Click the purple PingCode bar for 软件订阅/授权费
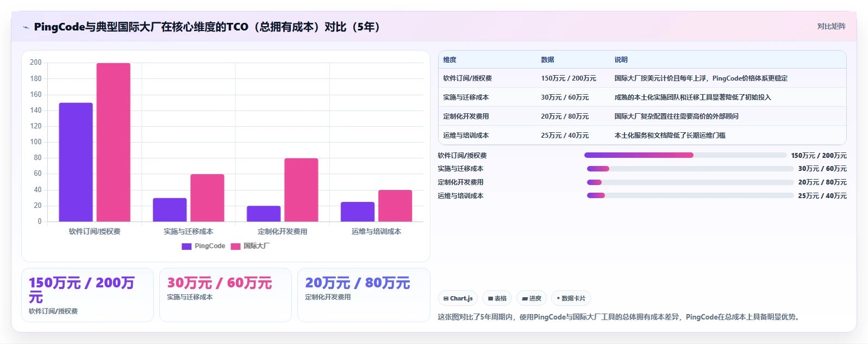Screen dimensions: 868x344 click(76, 162)
